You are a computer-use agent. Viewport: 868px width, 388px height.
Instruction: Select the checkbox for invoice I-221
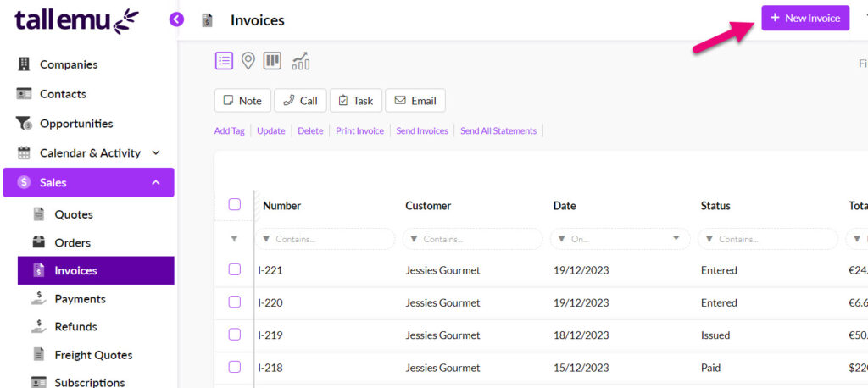coord(235,269)
